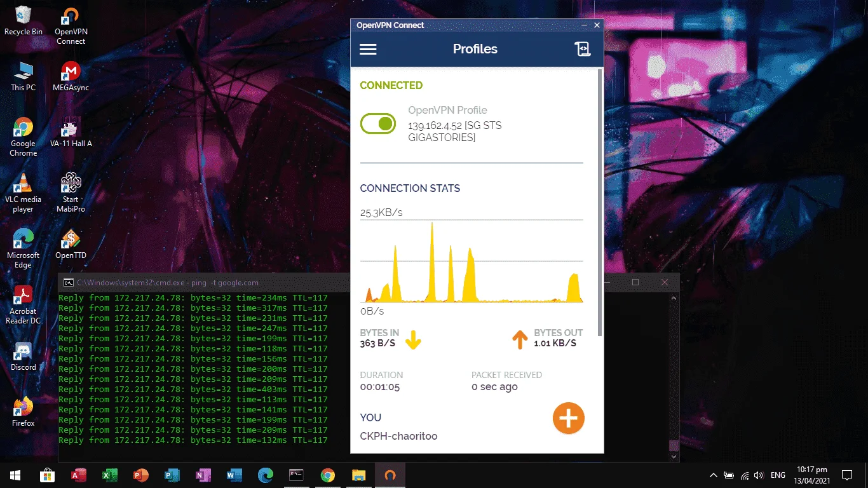Maximize the cmd.exe ping window
Screen dimensions: 868x488
click(635, 282)
